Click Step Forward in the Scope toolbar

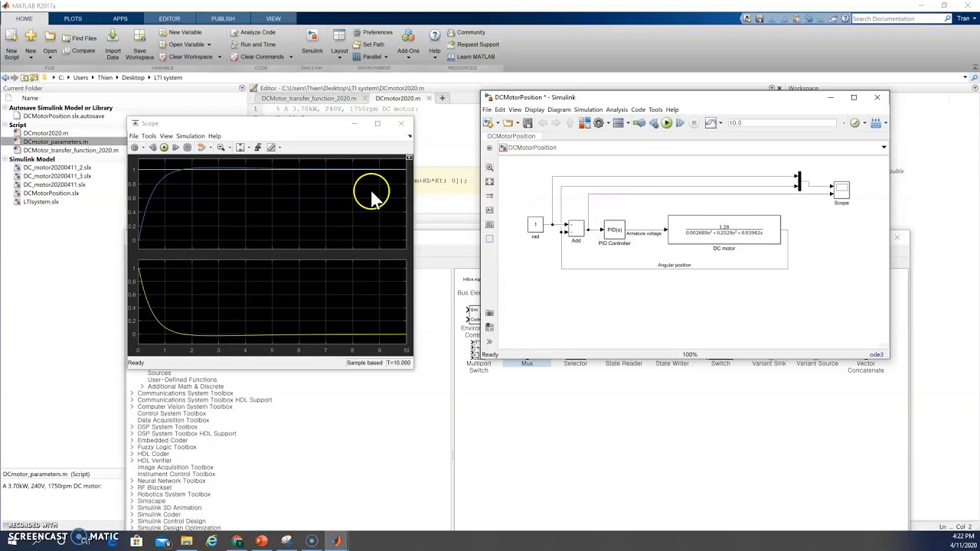click(x=175, y=148)
